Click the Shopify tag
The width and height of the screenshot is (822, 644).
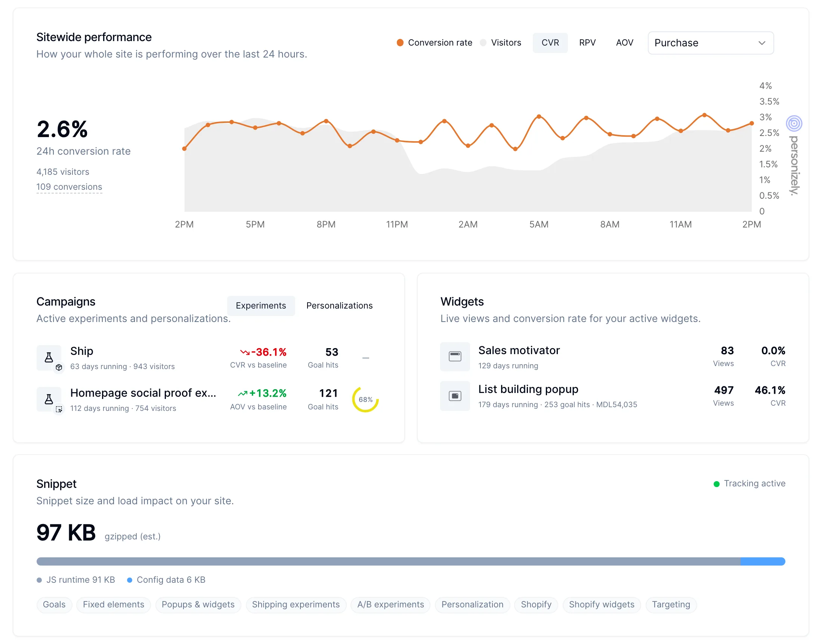(536, 605)
